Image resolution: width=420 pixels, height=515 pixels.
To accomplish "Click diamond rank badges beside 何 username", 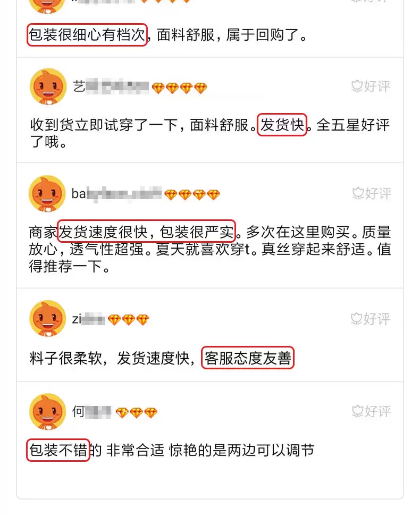I will (136, 413).
